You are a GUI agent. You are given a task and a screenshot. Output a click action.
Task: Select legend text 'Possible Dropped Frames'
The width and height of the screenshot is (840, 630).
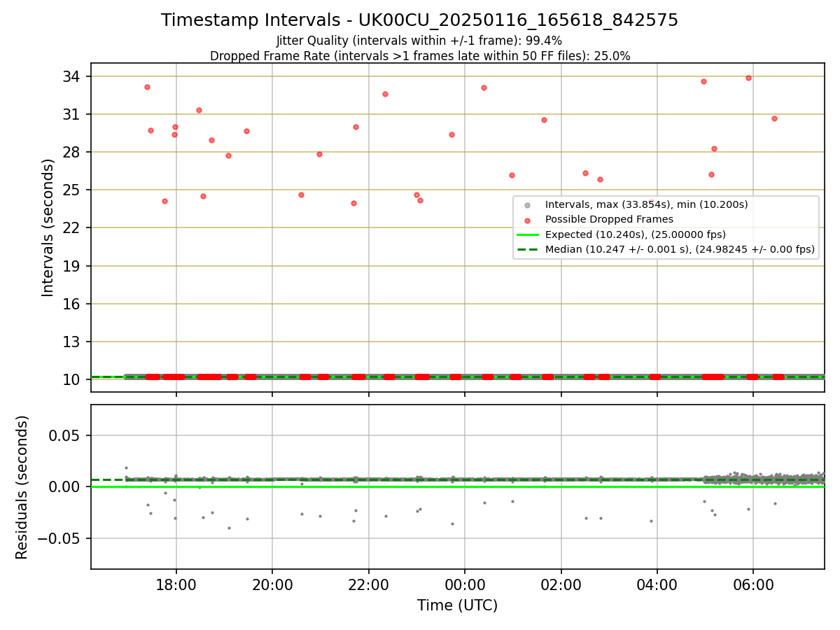coord(609,220)
